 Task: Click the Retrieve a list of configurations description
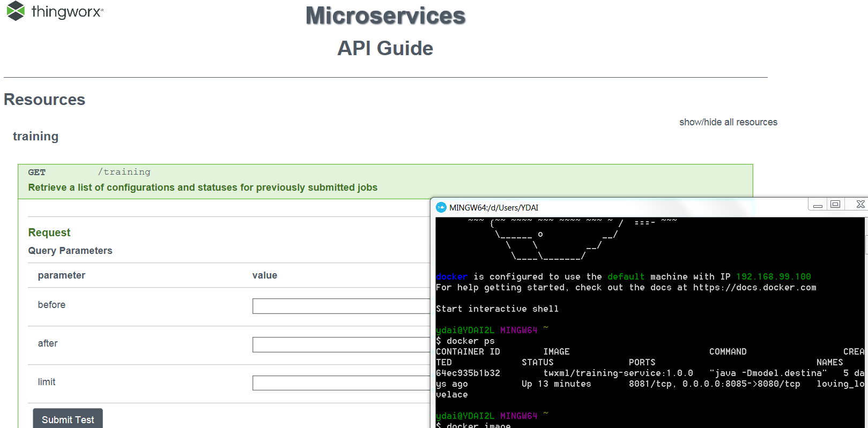click(203, 187)
